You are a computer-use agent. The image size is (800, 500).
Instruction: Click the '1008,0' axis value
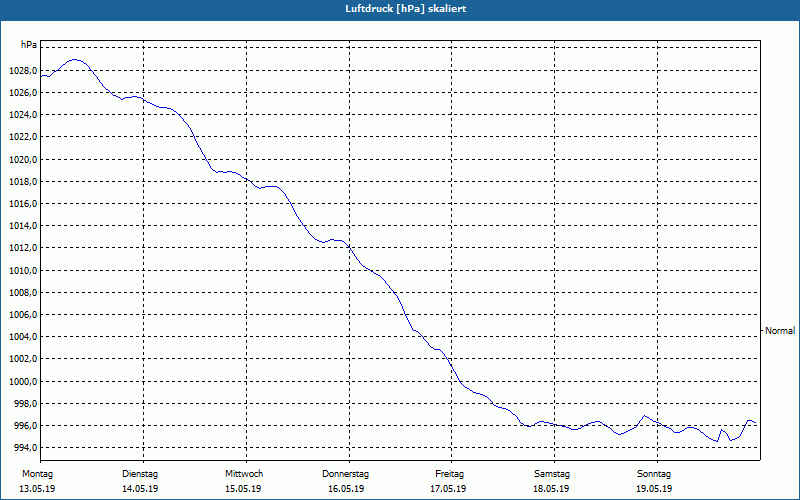tap(23, 293)
